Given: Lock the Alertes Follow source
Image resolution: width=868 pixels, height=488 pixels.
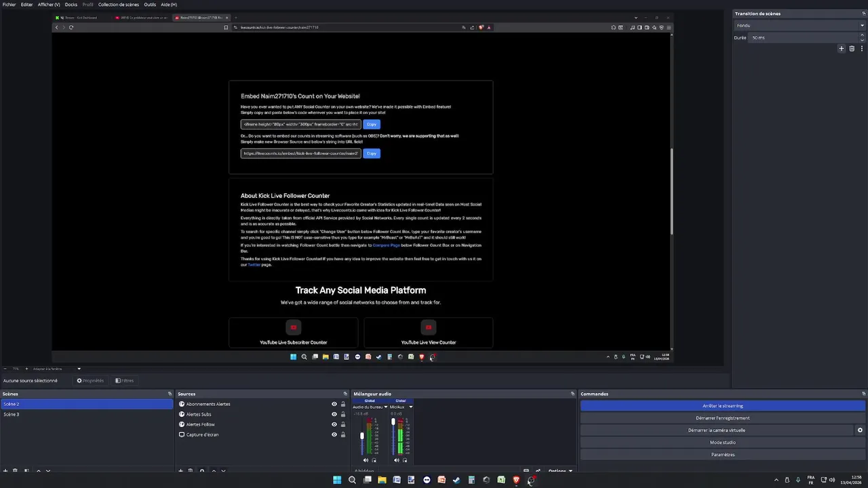Looking at the screenshot, I should (343, 424).
